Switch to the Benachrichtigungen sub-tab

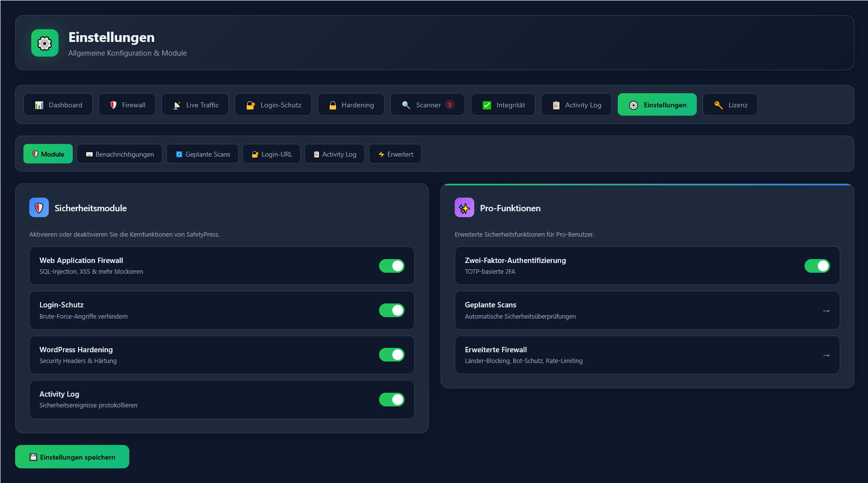coord(120,154)
